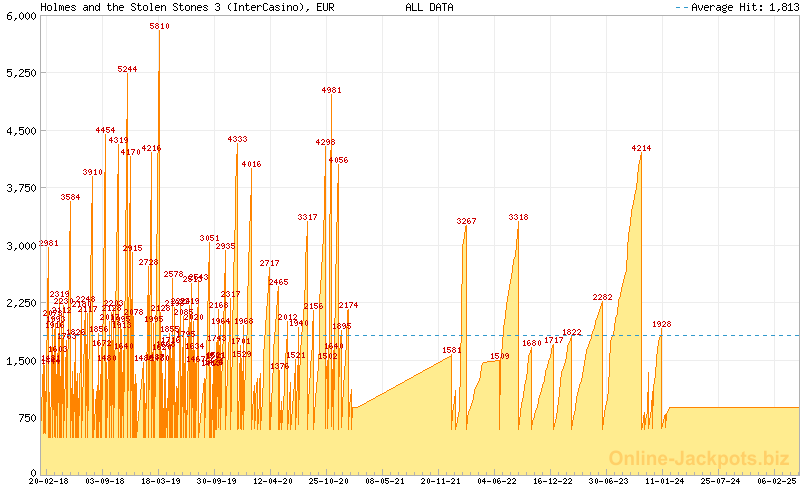Screen dimensions: 800x490
Task: Select the 4214 peak label
Action: (641, 148)
